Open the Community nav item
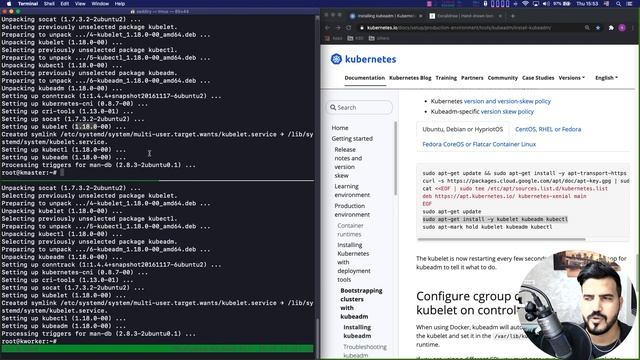The width and height of the screenshot is (640, 360). pos(502,78)
